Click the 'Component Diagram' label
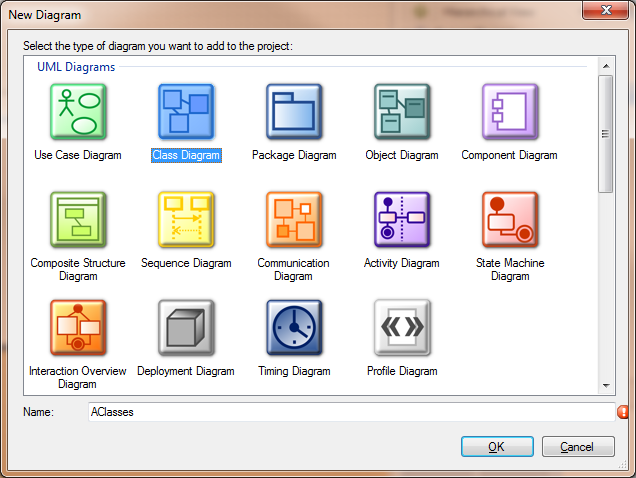Viewport: 636px width, 478px height. [509, 155]
